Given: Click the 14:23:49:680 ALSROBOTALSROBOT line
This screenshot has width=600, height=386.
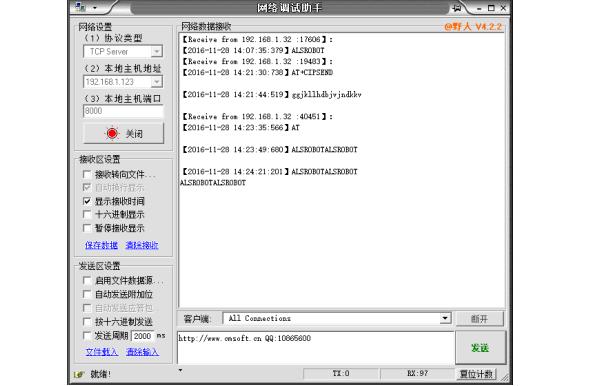Looking at the screenshot, I should tap(269, 150).
